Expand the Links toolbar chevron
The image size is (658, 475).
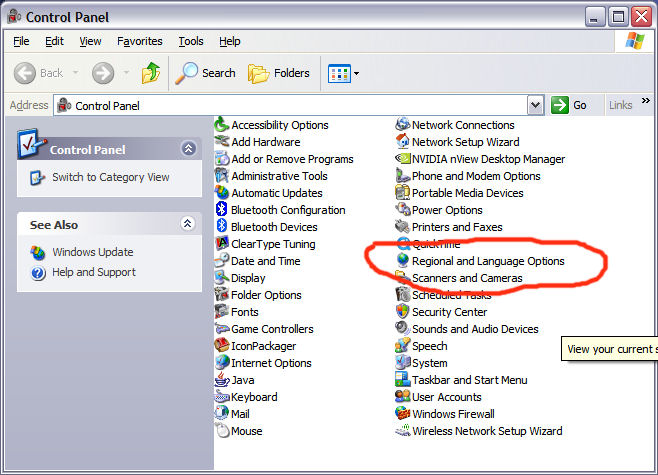click(645, 101)
